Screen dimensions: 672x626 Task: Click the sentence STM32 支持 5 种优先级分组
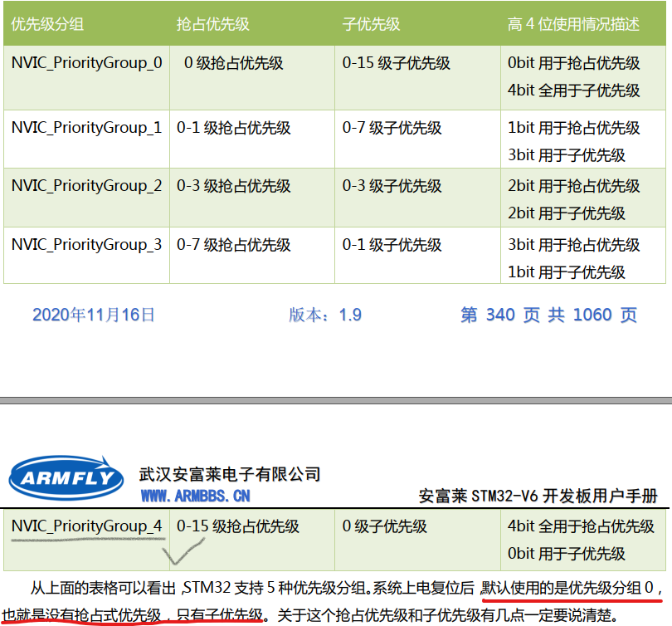tap(275, 588)
